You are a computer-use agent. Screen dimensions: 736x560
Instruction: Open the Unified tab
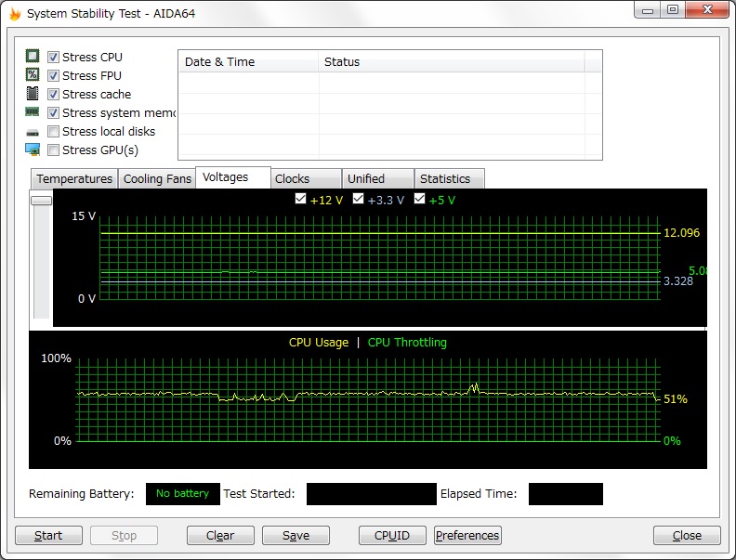point(378,178)
